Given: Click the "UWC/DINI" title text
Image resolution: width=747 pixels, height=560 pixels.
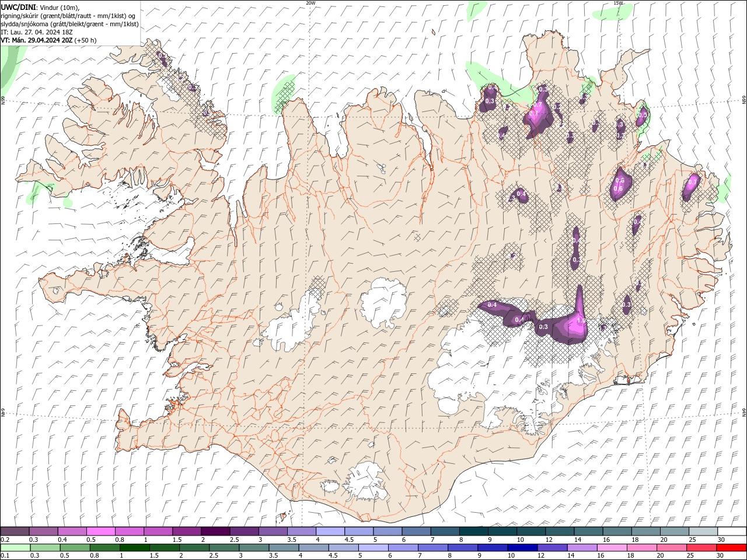Looking at the screenshot, I should (x=18, y=6).
